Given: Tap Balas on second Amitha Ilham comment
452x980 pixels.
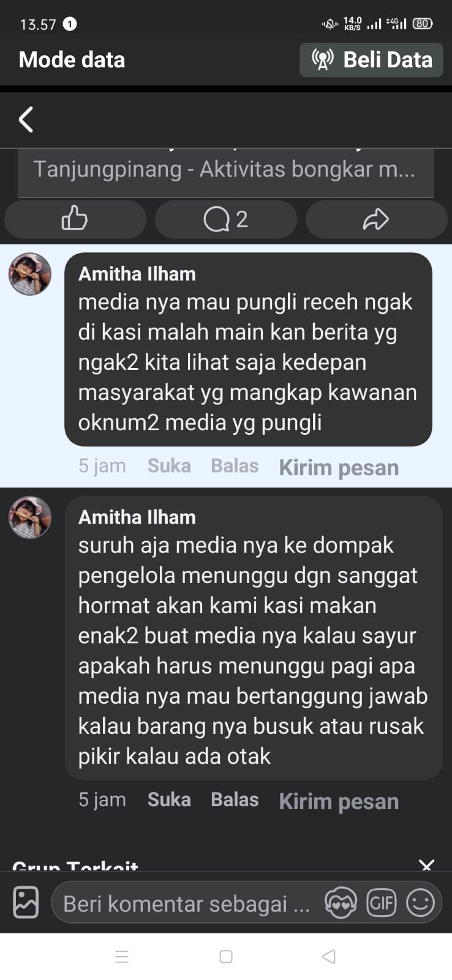Looking at the screenshot, I should 235,800.
